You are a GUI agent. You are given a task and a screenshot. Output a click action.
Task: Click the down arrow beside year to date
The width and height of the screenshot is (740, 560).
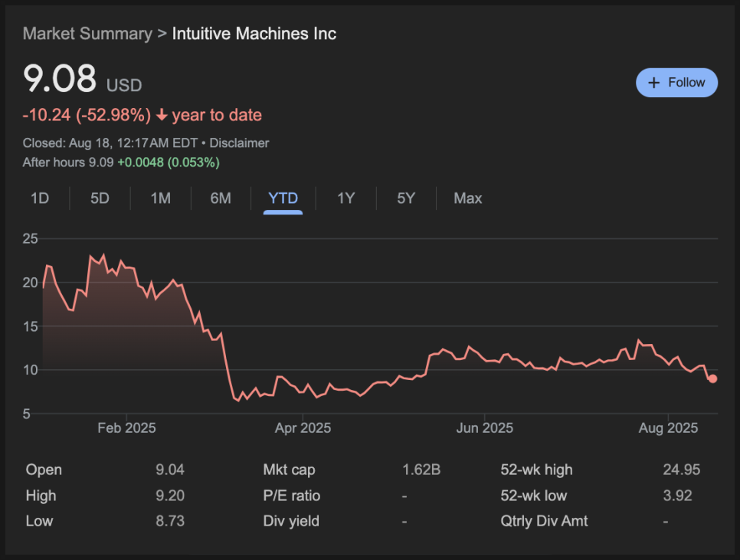click(x=162, y=115)
